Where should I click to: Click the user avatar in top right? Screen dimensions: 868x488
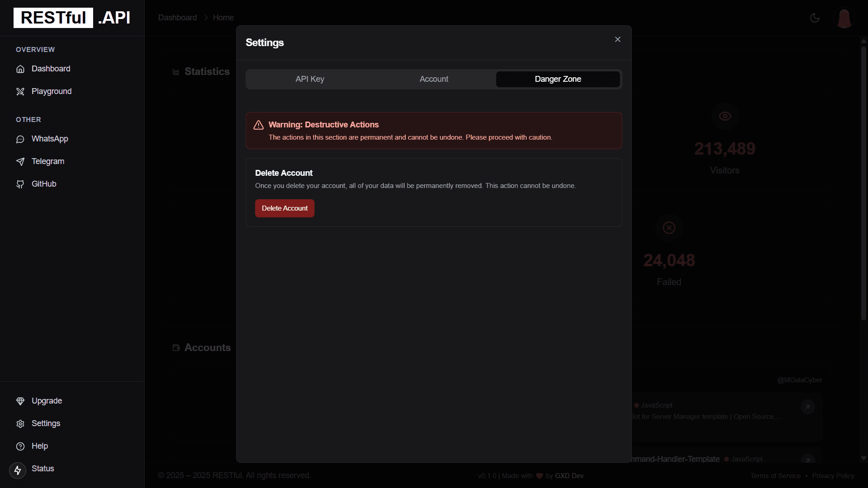point(844,19)
